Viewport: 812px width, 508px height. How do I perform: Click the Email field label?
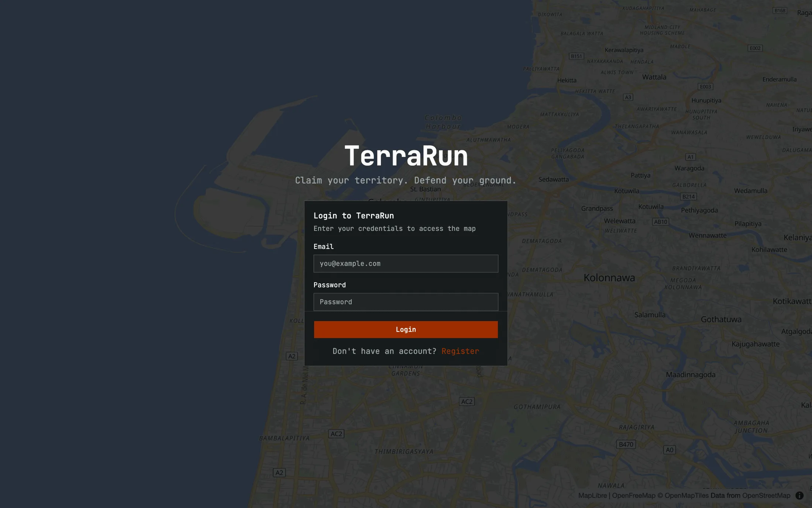pyautogui.click(x=323, y=246)
